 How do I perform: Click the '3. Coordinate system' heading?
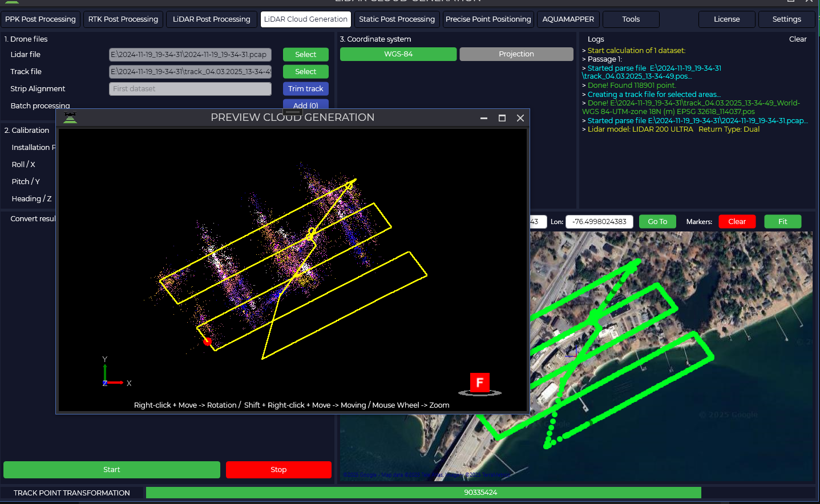pyautogui.click(x=375, y=39)
